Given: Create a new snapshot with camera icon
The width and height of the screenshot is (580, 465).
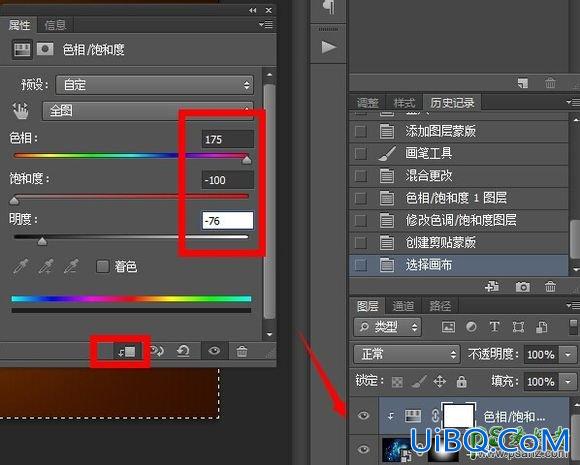Looking at the screenshot, I should 522,287.
